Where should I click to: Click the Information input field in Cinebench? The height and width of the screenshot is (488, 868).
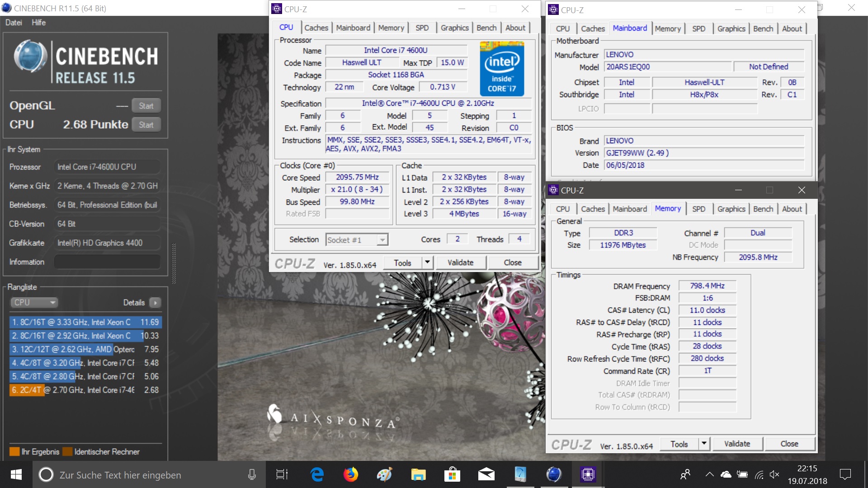pyautogui.click(x=107, y=262)
